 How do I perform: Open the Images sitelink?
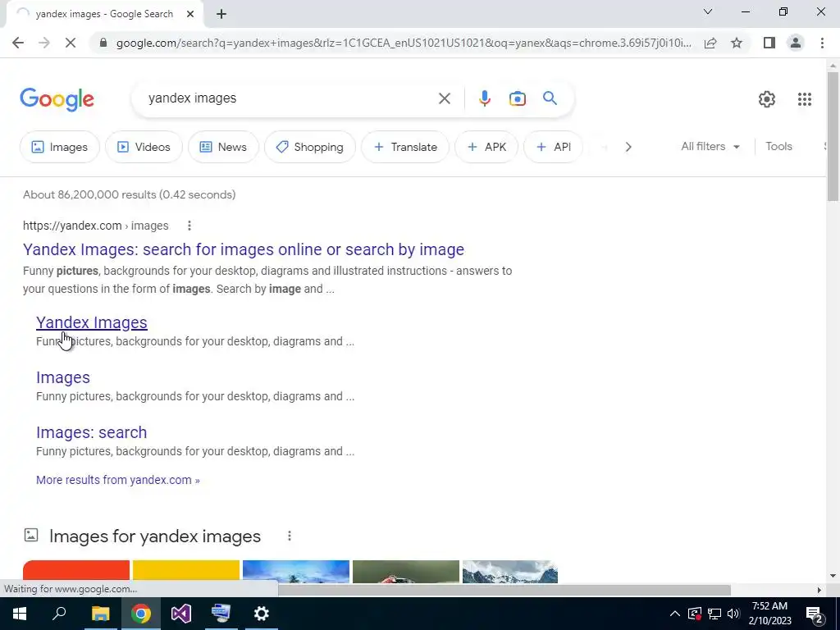click(62, 377)
